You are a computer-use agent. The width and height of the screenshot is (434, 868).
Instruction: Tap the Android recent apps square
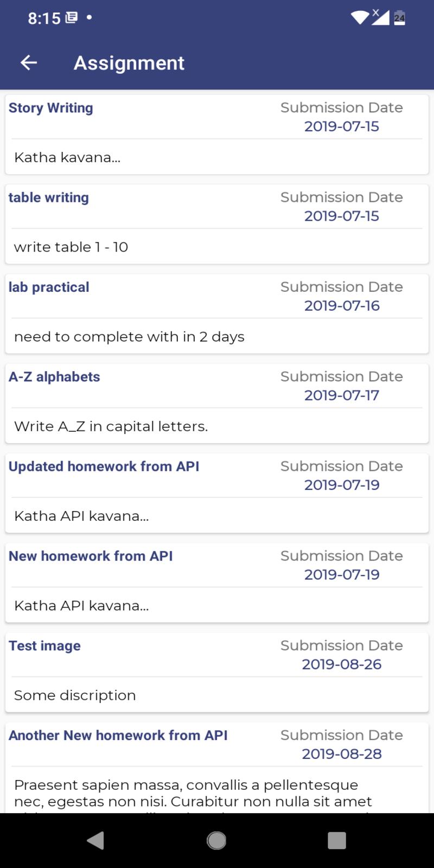(337, 840)
